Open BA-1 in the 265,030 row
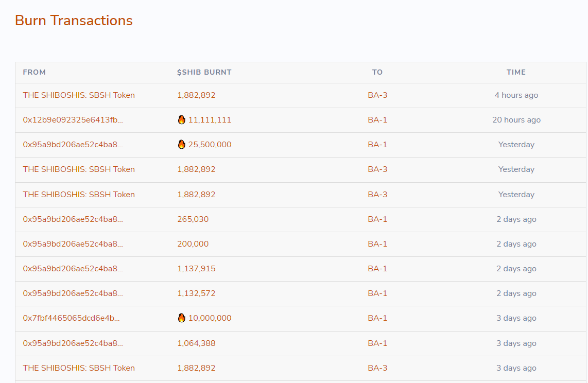 [x=377, y=219]
